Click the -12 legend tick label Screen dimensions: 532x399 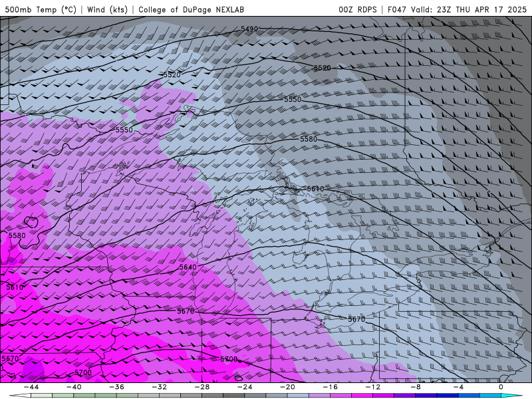point(373,387)
